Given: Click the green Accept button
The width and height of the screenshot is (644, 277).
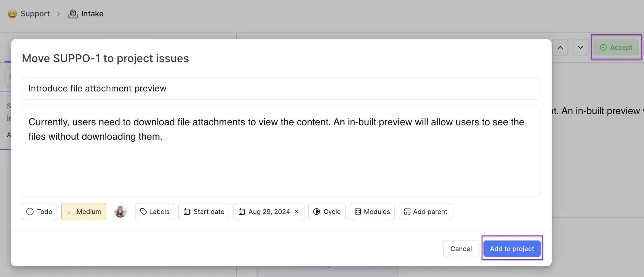Looking at the screenshot, I should point(616,47).
